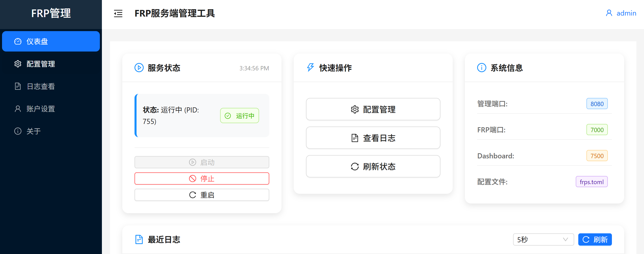Click the 刷新状态 quick action
This screenshot has width=644, height=254.
click(373, 166)
